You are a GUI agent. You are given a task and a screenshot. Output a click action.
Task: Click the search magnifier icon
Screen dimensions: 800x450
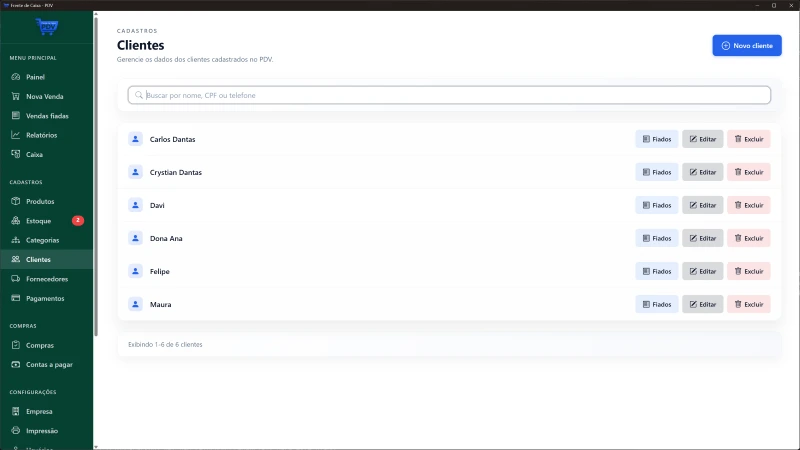(x=139, y=95)
